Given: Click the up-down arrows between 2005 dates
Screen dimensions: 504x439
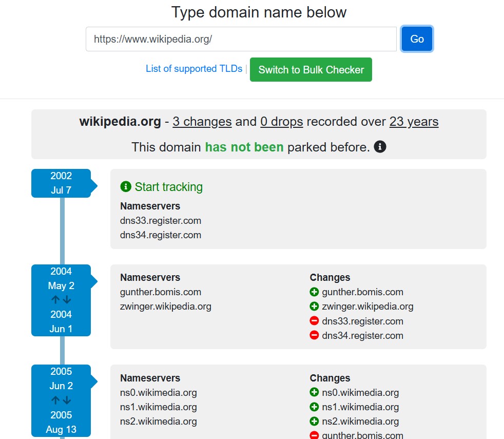Looking at the screenshot, I should click(61, 400).
